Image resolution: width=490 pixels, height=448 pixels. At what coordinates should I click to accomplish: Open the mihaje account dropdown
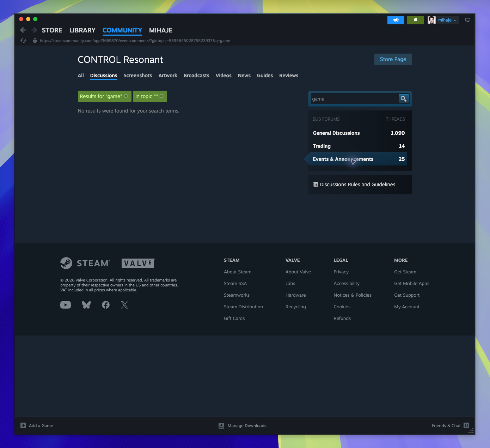447,20
